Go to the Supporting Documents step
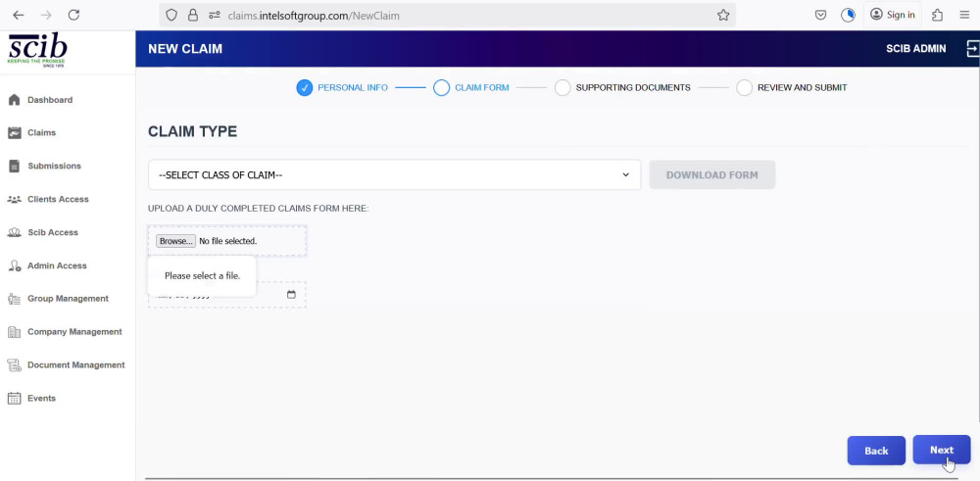The width and height of the screenshot is (980, 481). pos(622,87)
